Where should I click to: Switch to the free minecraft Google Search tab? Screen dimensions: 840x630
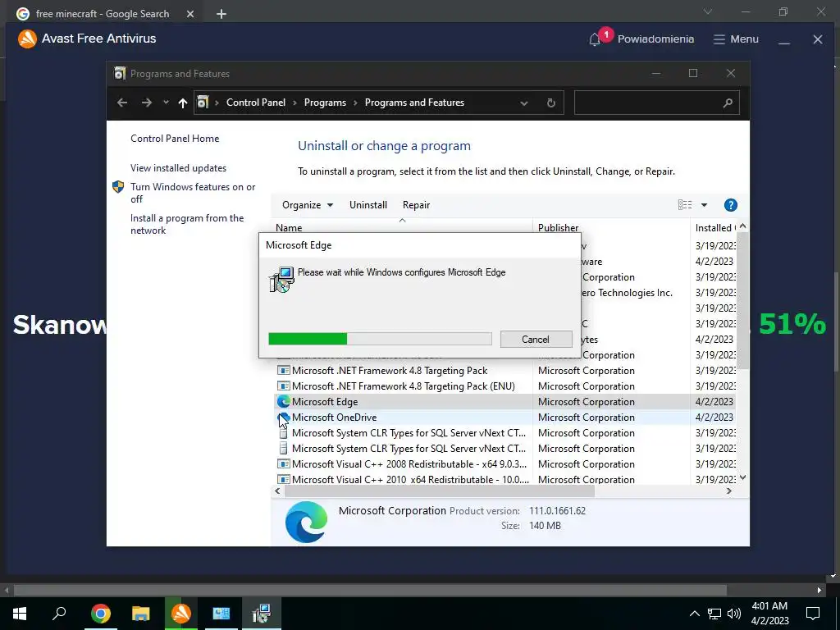click(102, 14)
